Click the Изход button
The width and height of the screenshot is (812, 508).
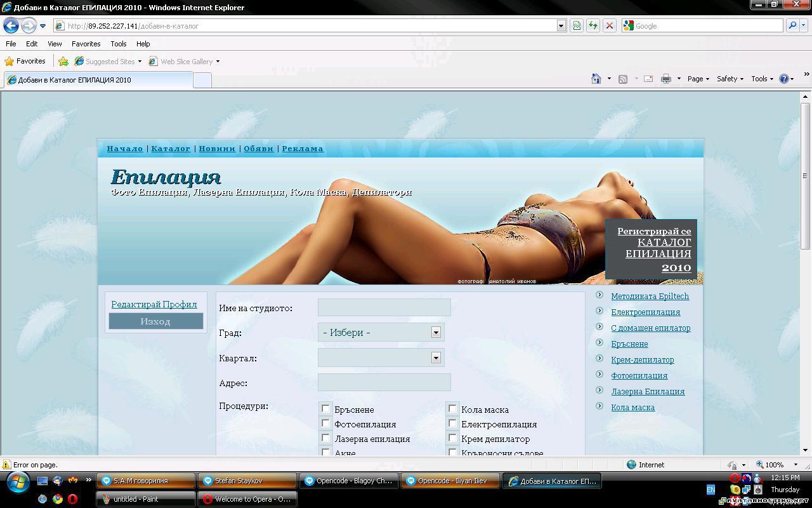coord(155,321)
